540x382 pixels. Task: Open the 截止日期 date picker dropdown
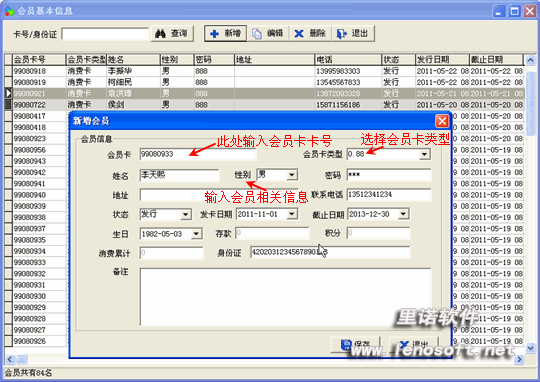(x=403, y=214)
